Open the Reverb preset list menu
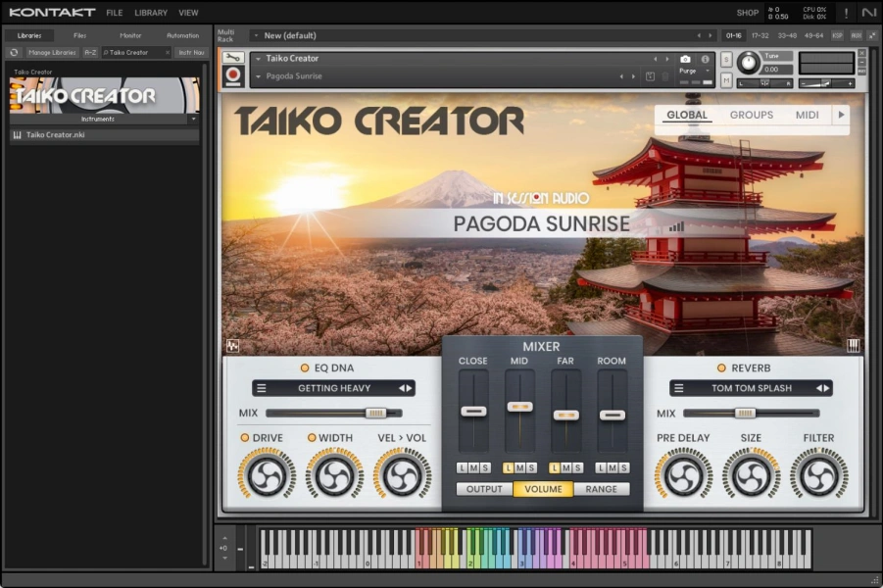This screenshot has width=883, height=588. click(678, 388)
